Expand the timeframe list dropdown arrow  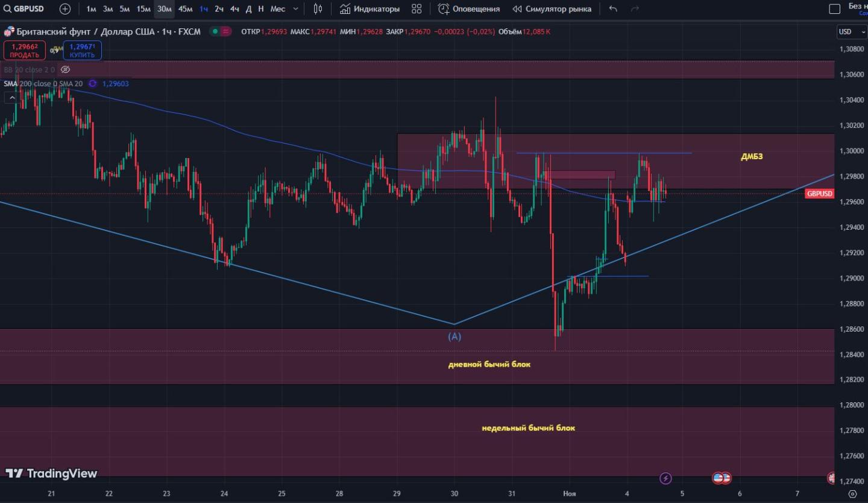coord(295,9)
